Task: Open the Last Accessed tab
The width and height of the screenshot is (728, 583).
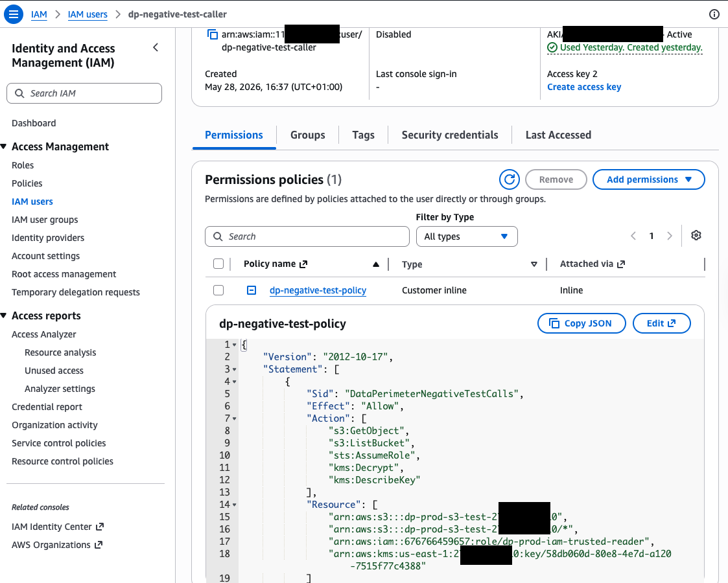Action: (x=558, y=135)
